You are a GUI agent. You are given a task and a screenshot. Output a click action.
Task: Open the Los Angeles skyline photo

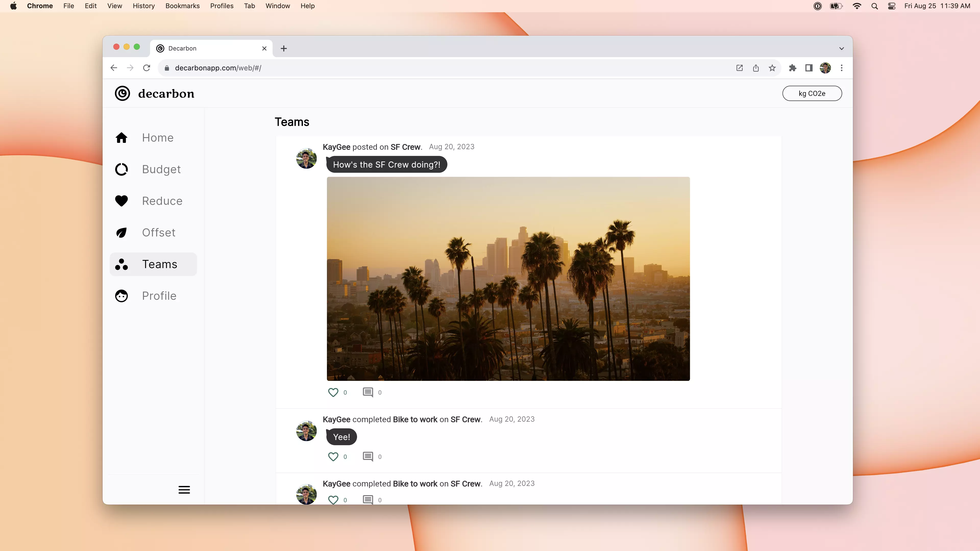tap(508, 279)
